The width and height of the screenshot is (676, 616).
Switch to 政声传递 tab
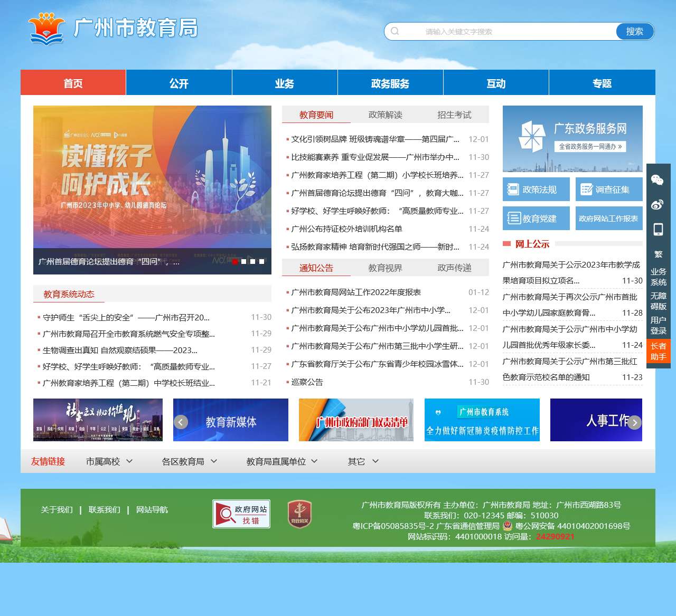[x=454, y=268]
